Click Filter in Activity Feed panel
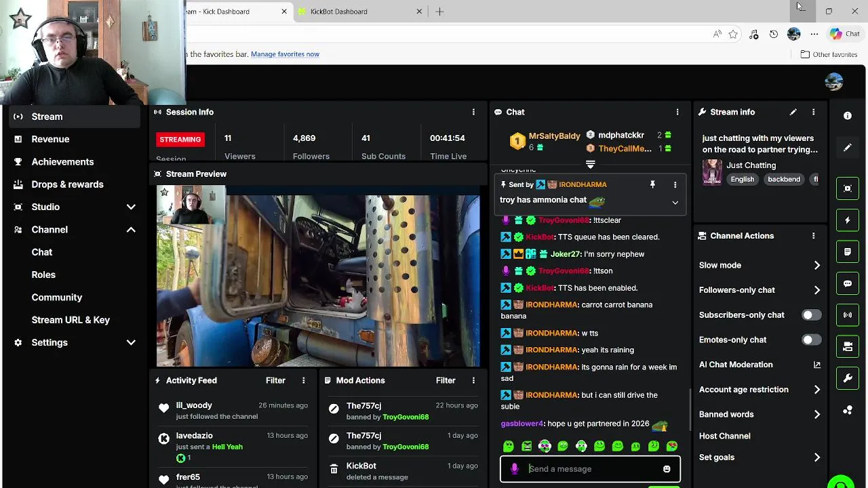 pyautogui.click(x=275, y=380)
